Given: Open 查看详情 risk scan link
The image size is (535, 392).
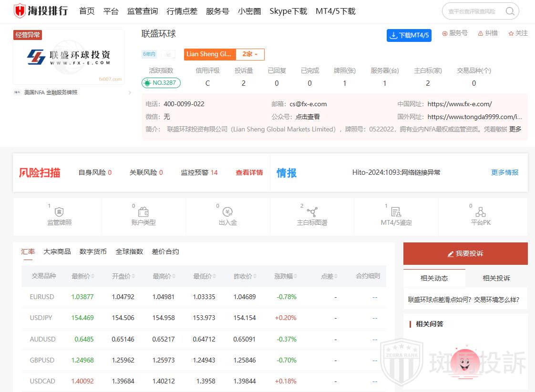Looking at the screenshot, I should tap(249, 172).
